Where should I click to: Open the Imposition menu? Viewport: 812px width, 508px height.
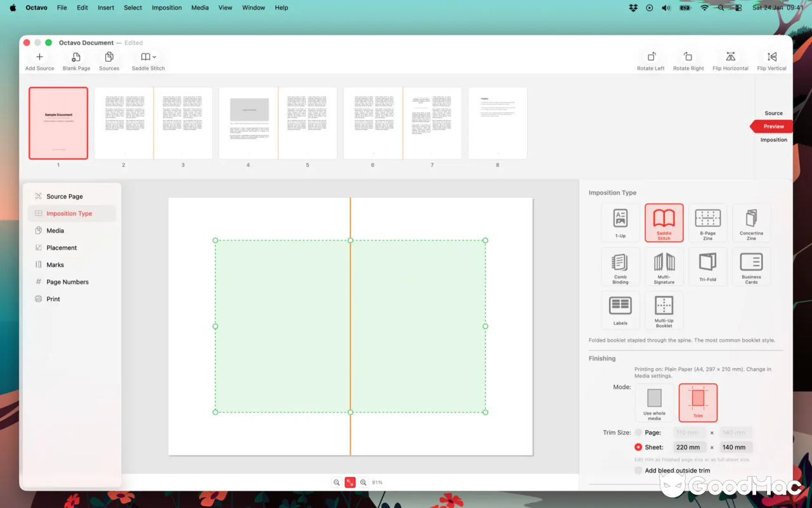(166, 8)
